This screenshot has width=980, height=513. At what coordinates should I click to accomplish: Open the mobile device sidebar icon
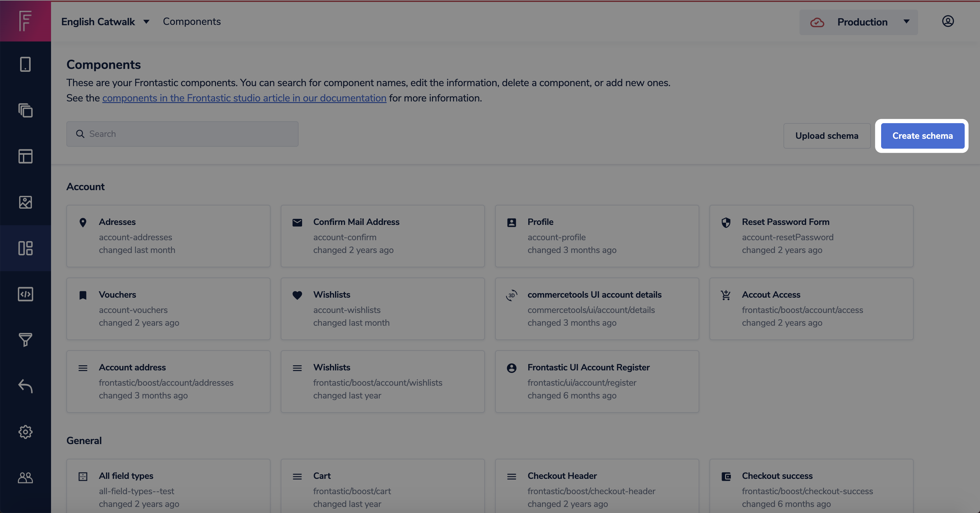pos(25,64)
